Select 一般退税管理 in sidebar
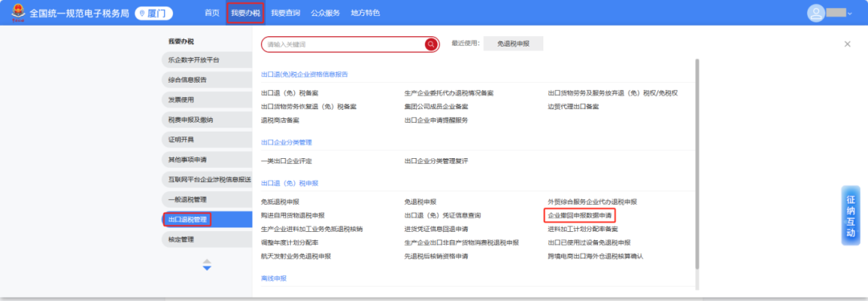 click(207, 199)
